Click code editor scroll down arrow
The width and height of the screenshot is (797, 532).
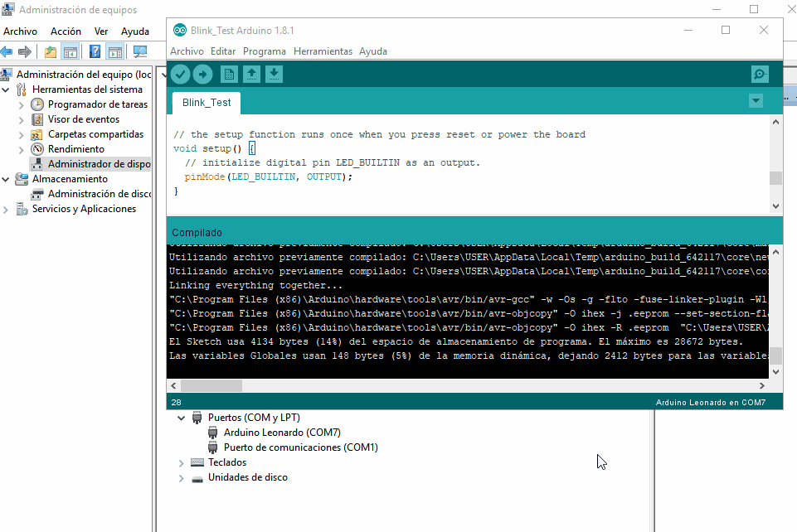pyautogui.click(x=775, y=206)
